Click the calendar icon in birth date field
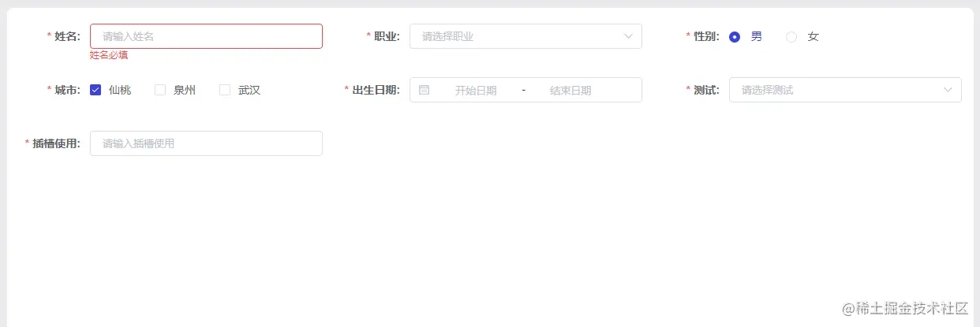Screen dimensions: 980x327 (x=424, y=90)
